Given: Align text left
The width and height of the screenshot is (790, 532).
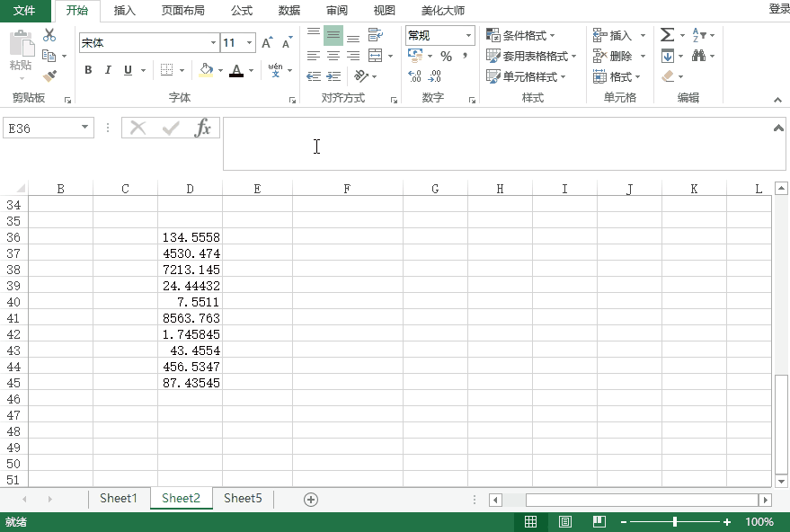Looking at the screenshot, I should [x=314, y=56].
